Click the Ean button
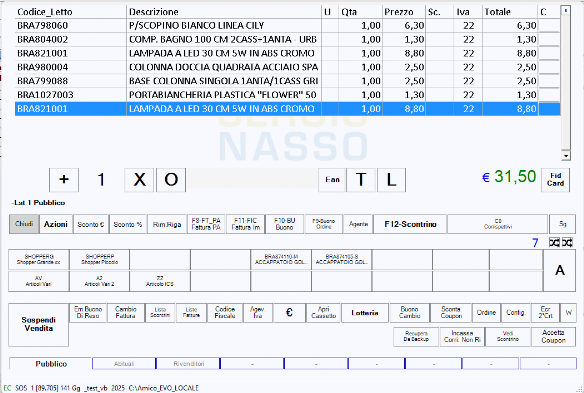This screenshot has width=584, height=393. (332, 180)
